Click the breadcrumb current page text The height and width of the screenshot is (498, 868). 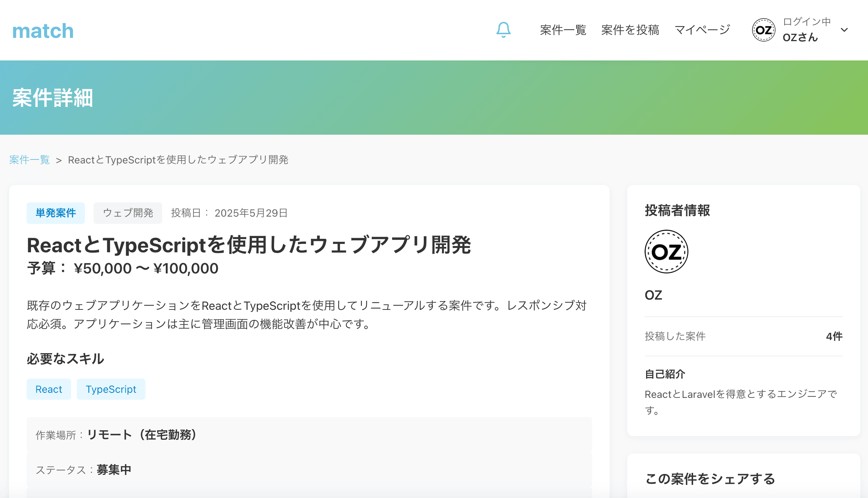(178, 160)
